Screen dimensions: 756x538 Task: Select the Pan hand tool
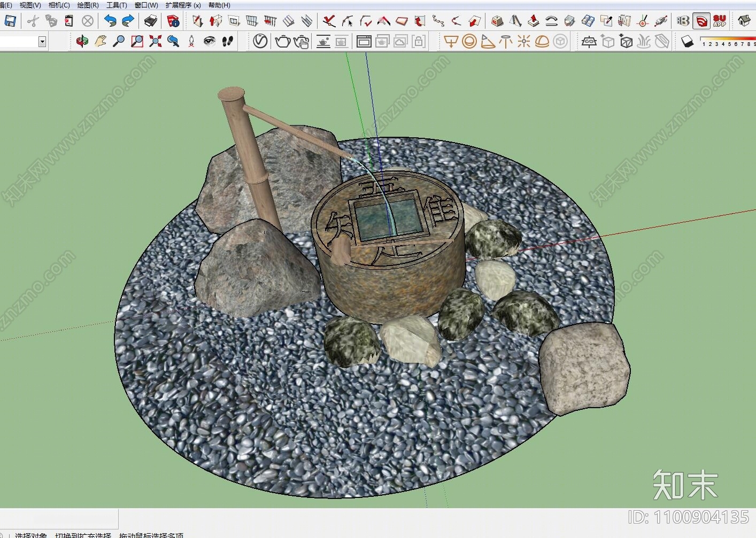(101, 41)
